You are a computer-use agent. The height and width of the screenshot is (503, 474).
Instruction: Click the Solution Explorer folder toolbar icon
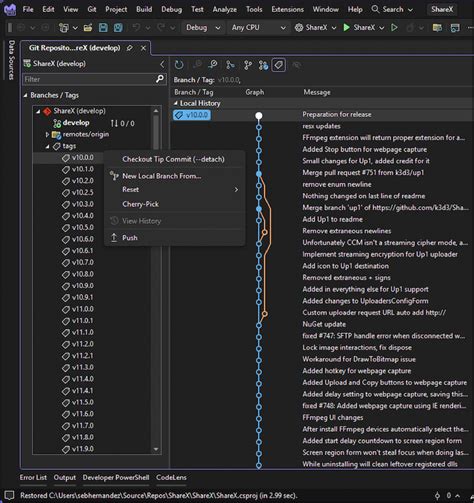437,28
